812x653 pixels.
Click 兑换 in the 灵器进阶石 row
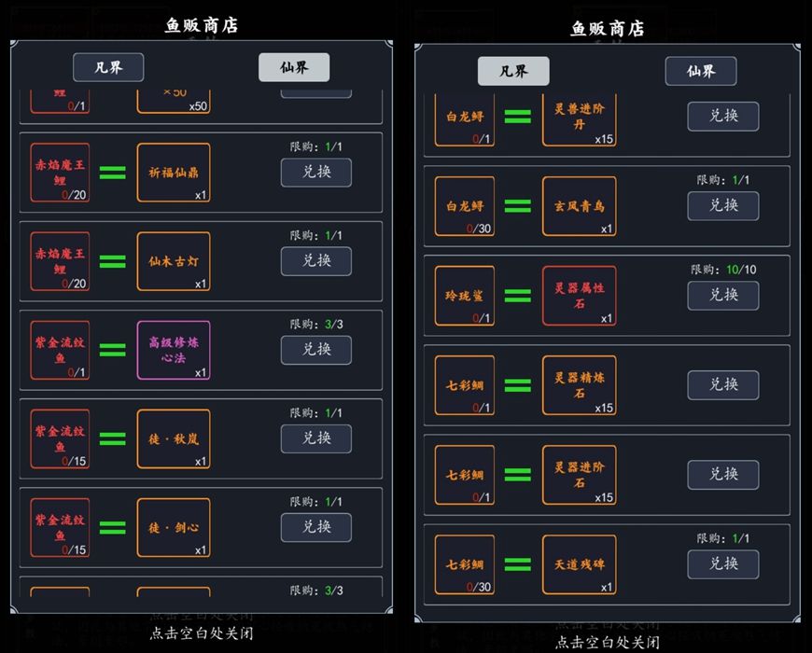click(723, 475)
